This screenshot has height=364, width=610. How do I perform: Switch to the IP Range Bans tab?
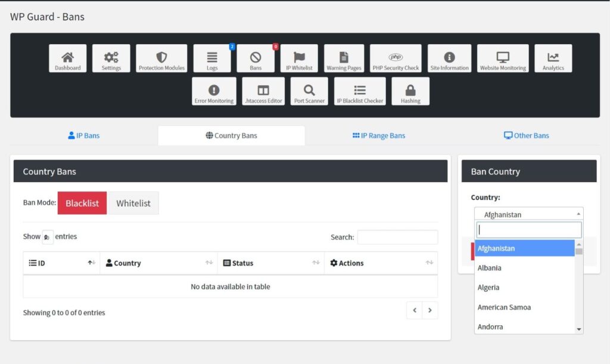click(379, 135)
